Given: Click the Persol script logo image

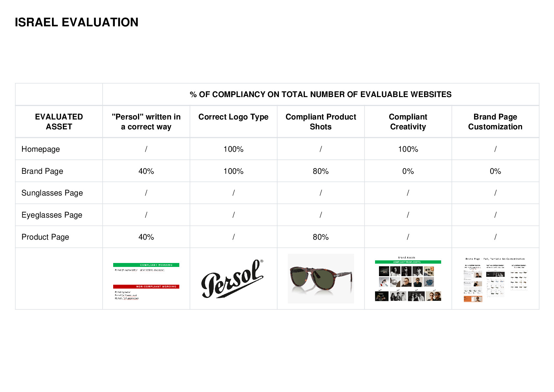Looking at the screenshot, I should click(x=232, y=279).
